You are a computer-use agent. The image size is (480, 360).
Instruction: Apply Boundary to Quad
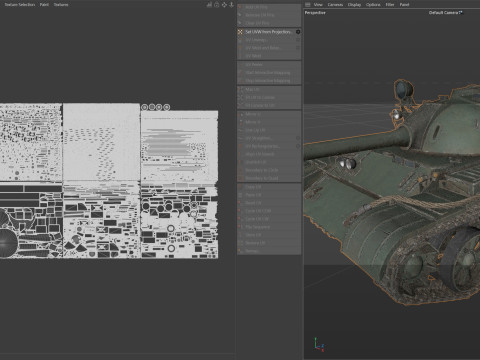coord(269,178)
